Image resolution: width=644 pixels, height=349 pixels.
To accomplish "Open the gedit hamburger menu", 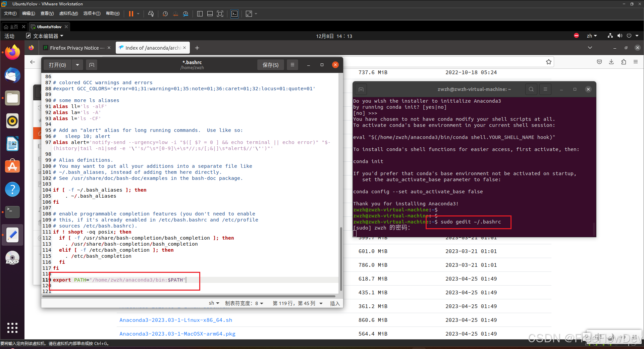I will 292,65.
